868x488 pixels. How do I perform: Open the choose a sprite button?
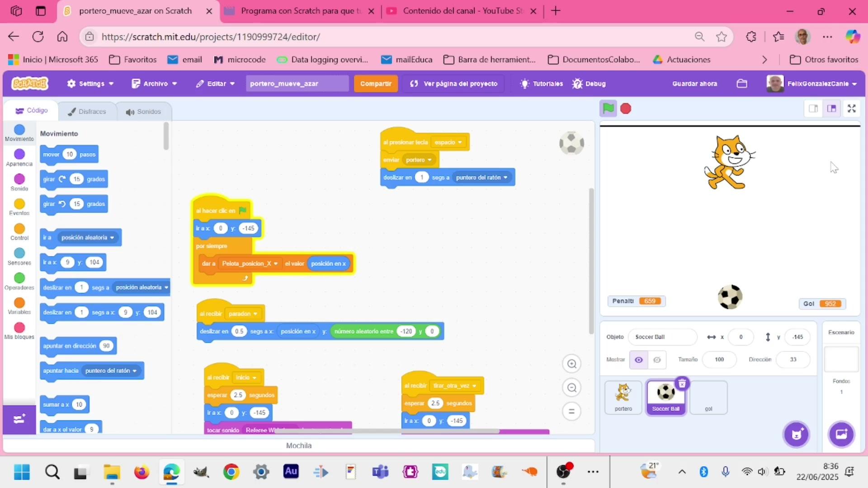[x=796, y=435]
